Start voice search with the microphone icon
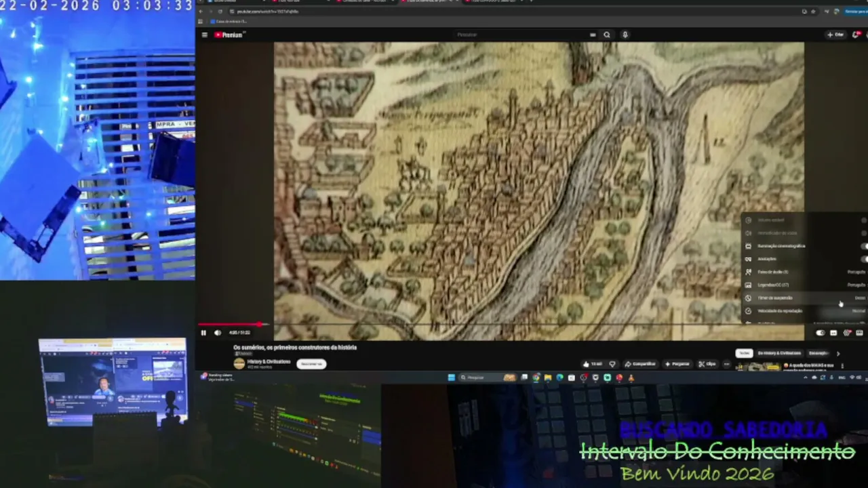 coord(625,35)
